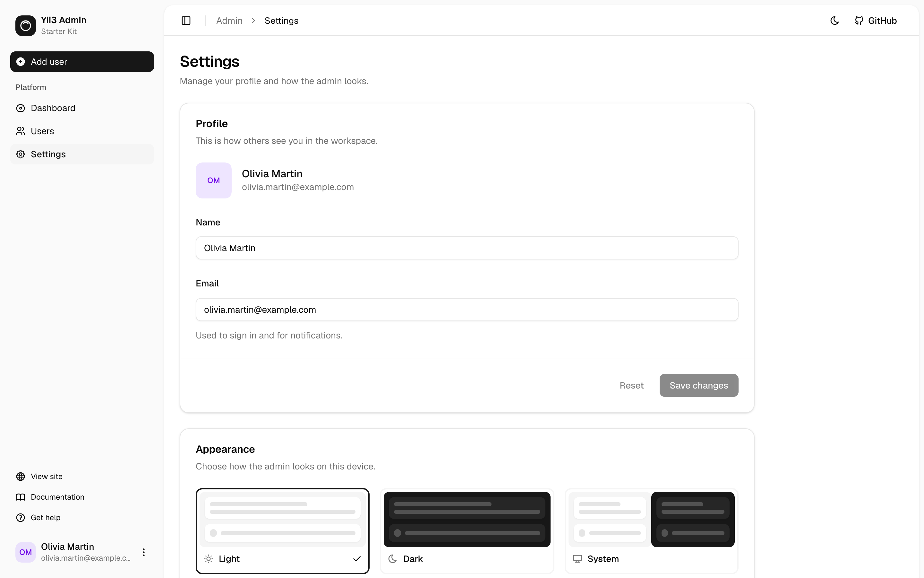Image resolution: width=924 pixels, height=578 pixels.
Task: Click the checkmark on Light theme
Action: tap(357, 559)
